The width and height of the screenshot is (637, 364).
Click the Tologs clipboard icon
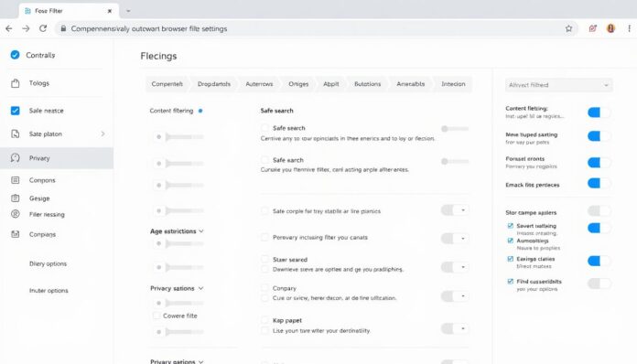pyautogui.click(x=15, y=83)
